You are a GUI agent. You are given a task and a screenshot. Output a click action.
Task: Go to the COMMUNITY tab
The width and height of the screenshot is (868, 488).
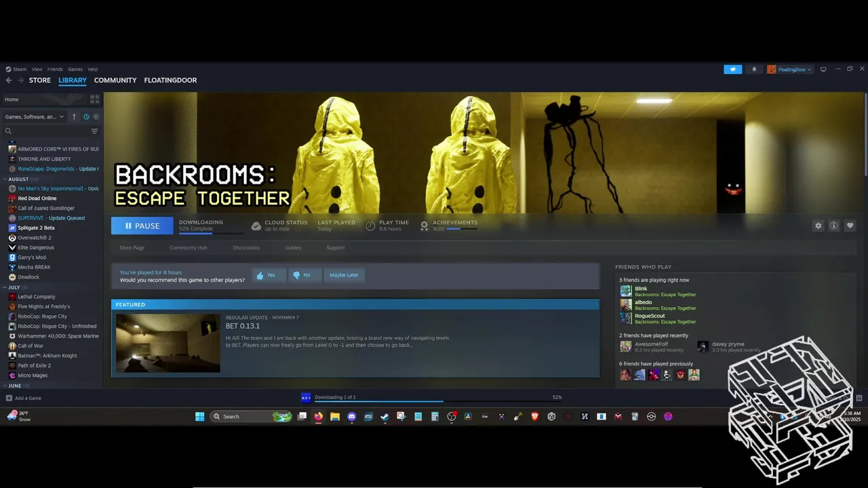click(115, 80)
